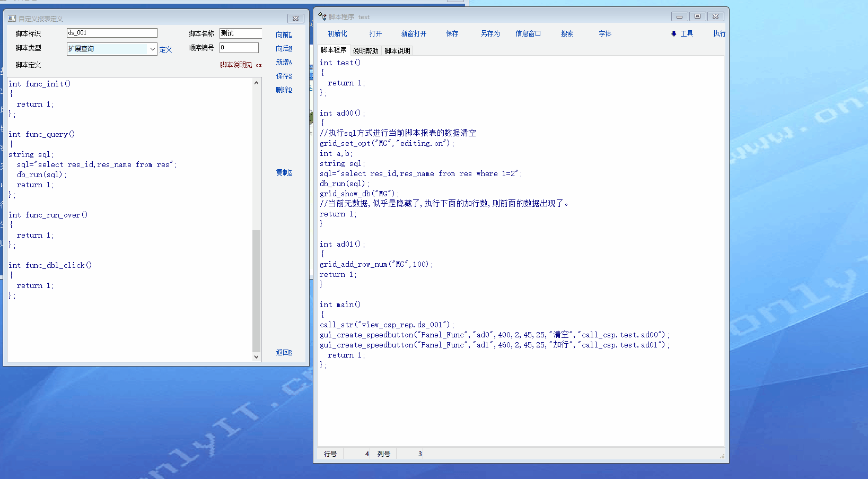Focus the 脚本标识 field containing ds_001

pyautogui.click(x=112, y=33)
